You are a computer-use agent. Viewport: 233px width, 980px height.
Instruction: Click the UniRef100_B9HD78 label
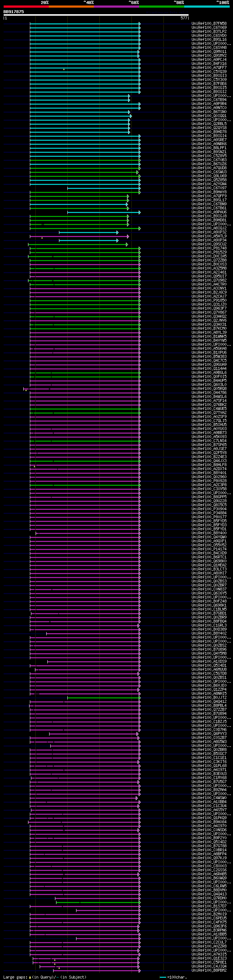pos(209,132)
